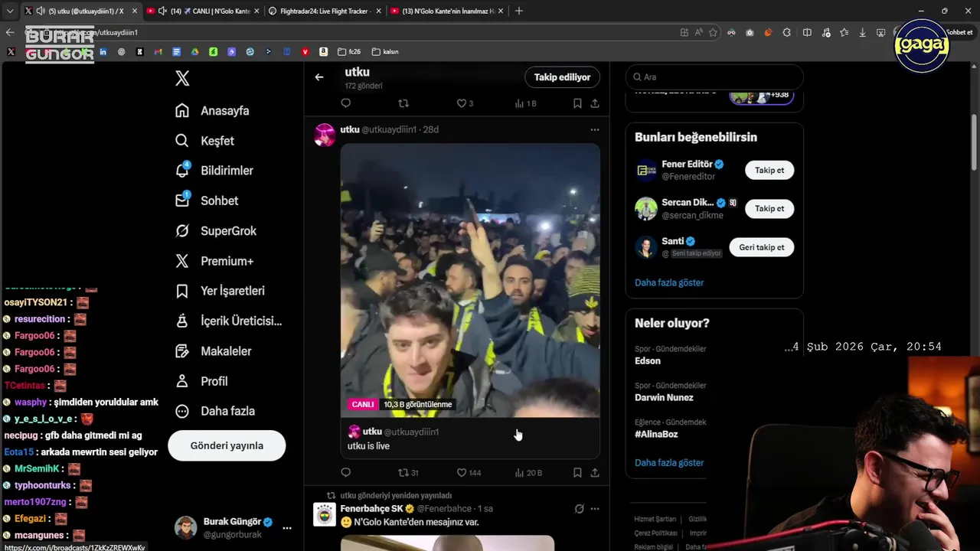Click the Google Drive bookmark icon
980x551 pixels.
click(194, 51)
